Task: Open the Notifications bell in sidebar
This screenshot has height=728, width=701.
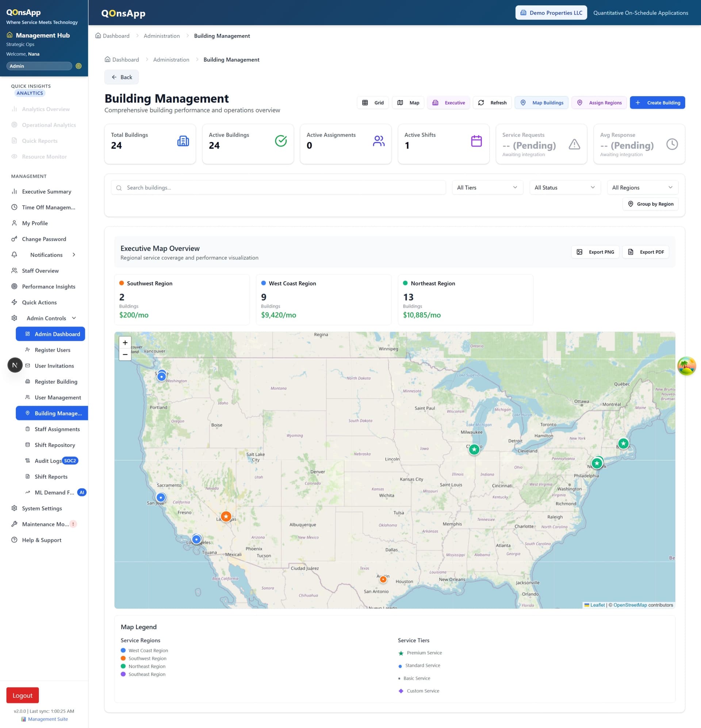Action: tap(46, 255)
